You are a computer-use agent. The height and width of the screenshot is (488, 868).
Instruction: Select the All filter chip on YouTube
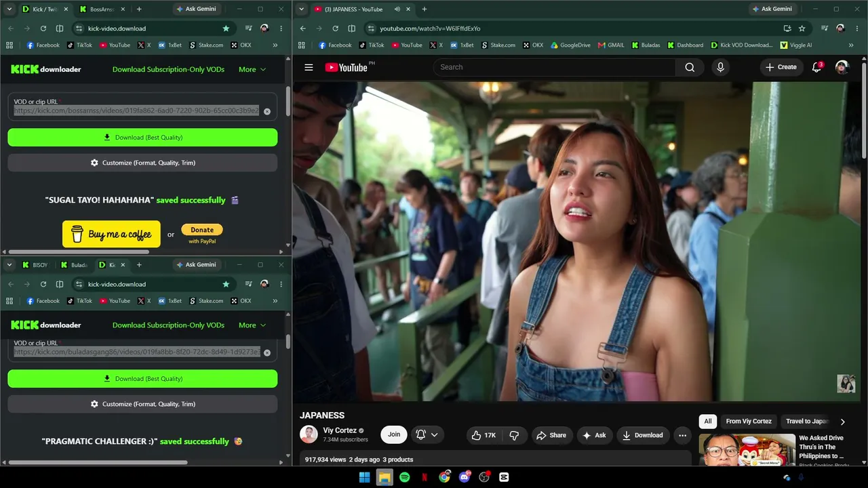pos(708,422)
